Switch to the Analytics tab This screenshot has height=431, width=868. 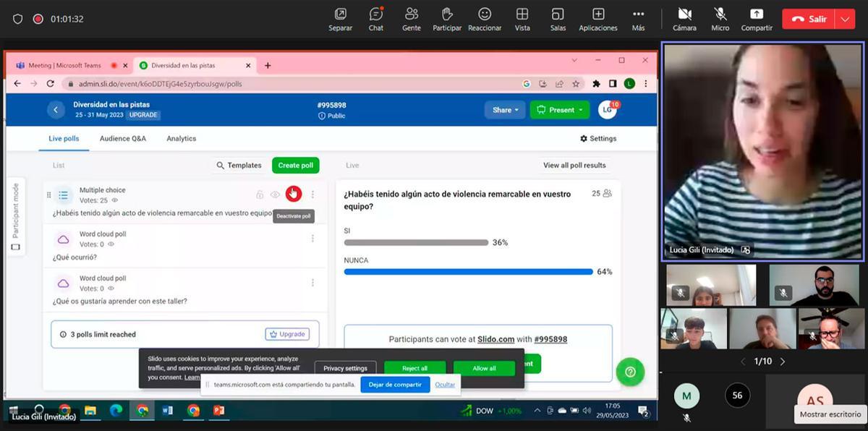click(181, 138)
